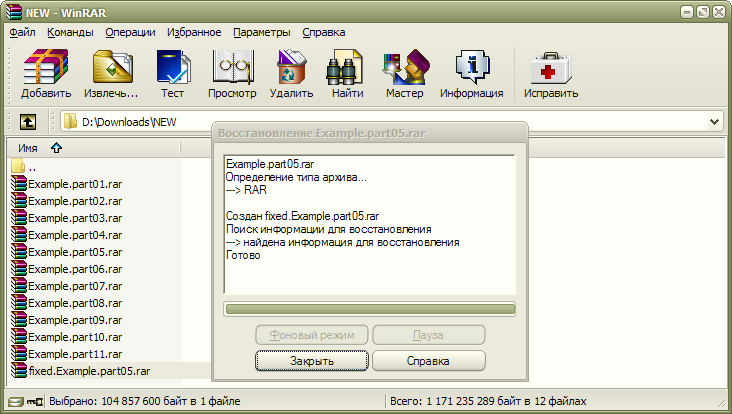Maximize the WinRAR window
Viewport: 732px width, 414px height.
(x=703, y=12)
